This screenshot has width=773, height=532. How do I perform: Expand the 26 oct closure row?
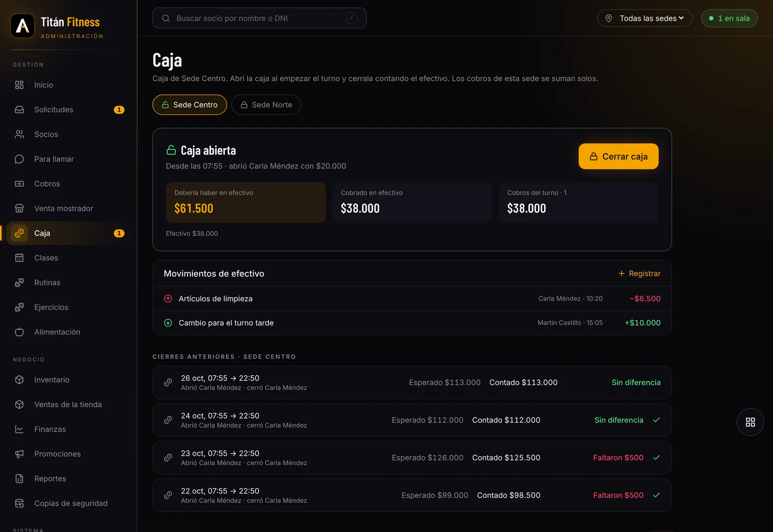[x=412, y=383]
